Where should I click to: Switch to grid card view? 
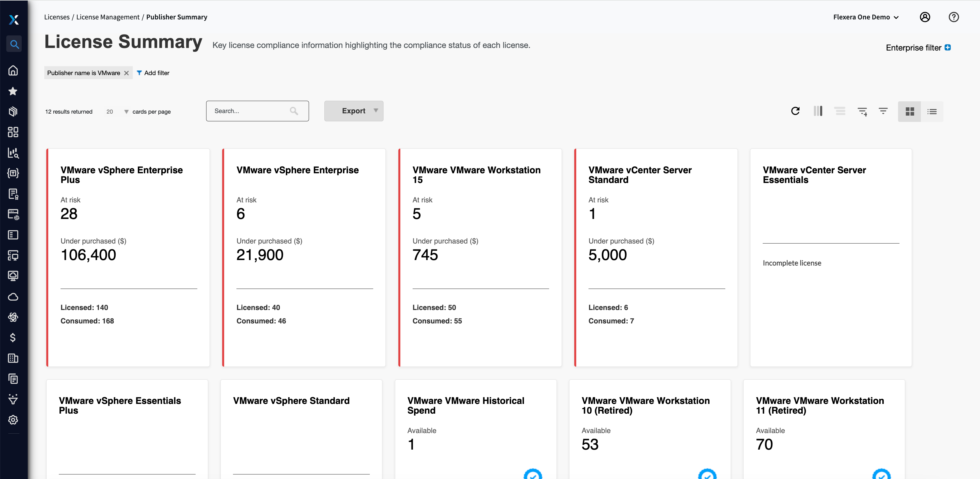(910, 112)
